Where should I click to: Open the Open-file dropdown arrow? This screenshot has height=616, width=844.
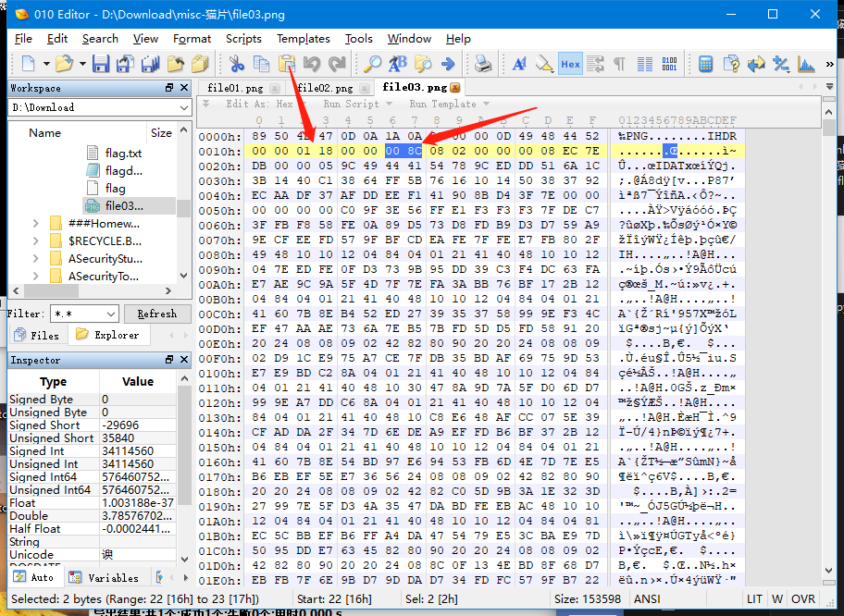pyautogui.click(x=82, y=64)
